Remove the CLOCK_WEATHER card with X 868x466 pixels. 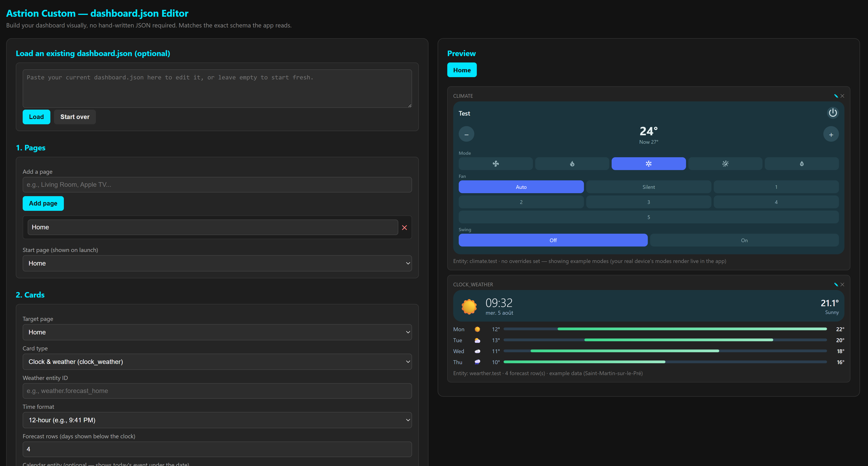tap(842, 285)
